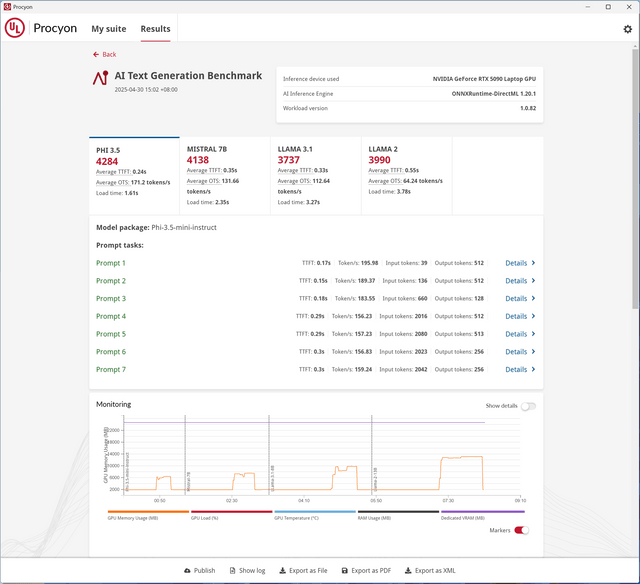
Task: Toggle the Show details switch
Action: tap(528, 406)
